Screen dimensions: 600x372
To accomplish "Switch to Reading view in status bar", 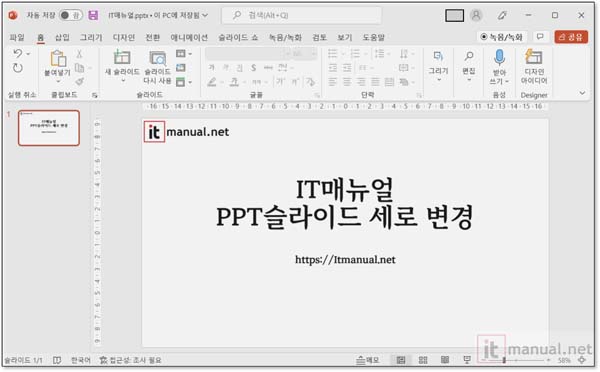I will pos(445,360).
